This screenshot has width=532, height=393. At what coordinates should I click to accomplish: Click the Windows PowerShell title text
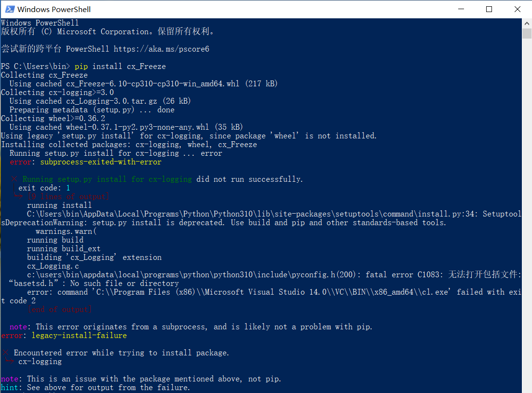[x=54, y=9]
